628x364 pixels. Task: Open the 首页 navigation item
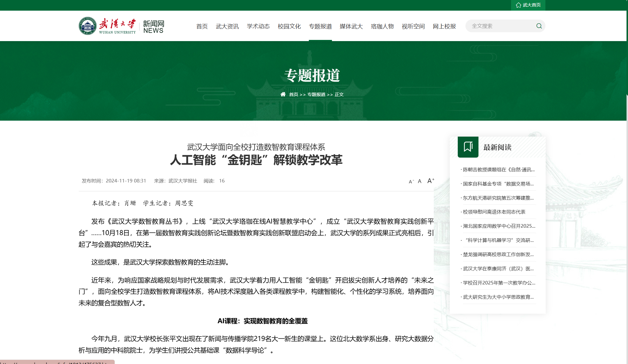(x=202, y=26)
